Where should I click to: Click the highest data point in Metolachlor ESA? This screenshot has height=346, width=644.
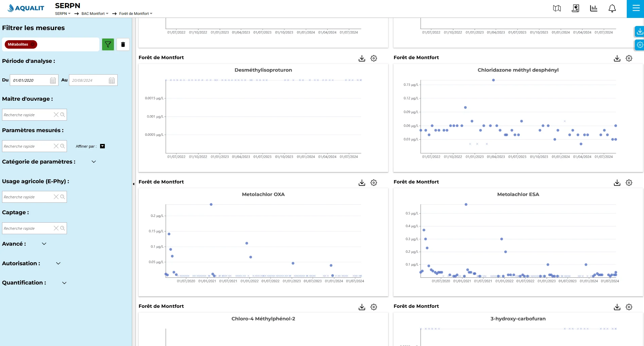(466, 204)
